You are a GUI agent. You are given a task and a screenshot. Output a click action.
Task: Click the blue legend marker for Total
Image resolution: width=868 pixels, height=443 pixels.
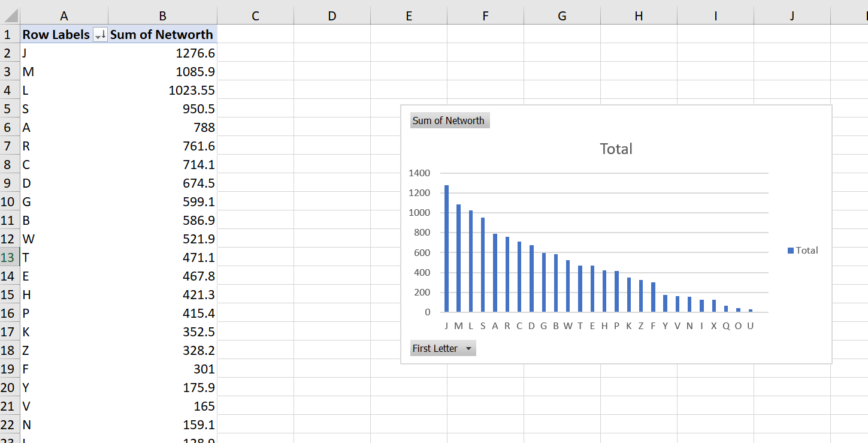click(791, 251)
